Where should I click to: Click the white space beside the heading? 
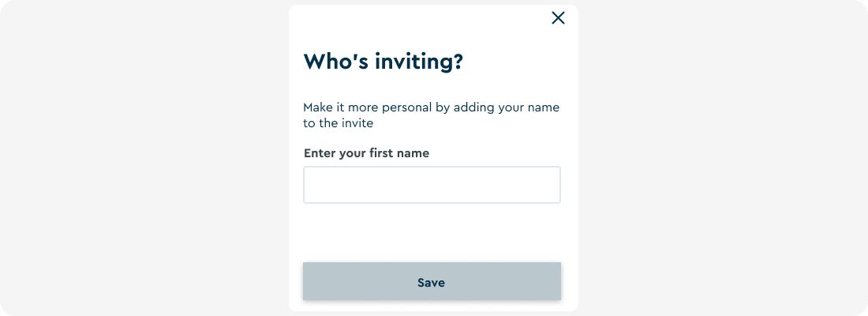pyautogui.click(x=514, y=62)
